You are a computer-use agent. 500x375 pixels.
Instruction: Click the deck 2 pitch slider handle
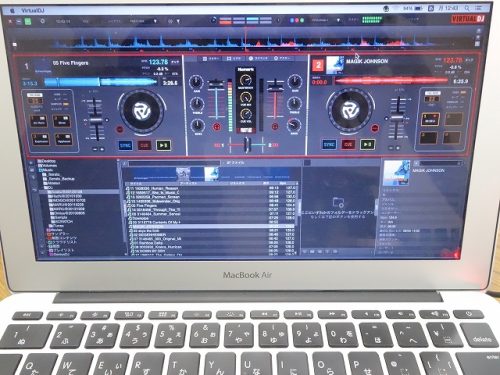coord(397,116)
